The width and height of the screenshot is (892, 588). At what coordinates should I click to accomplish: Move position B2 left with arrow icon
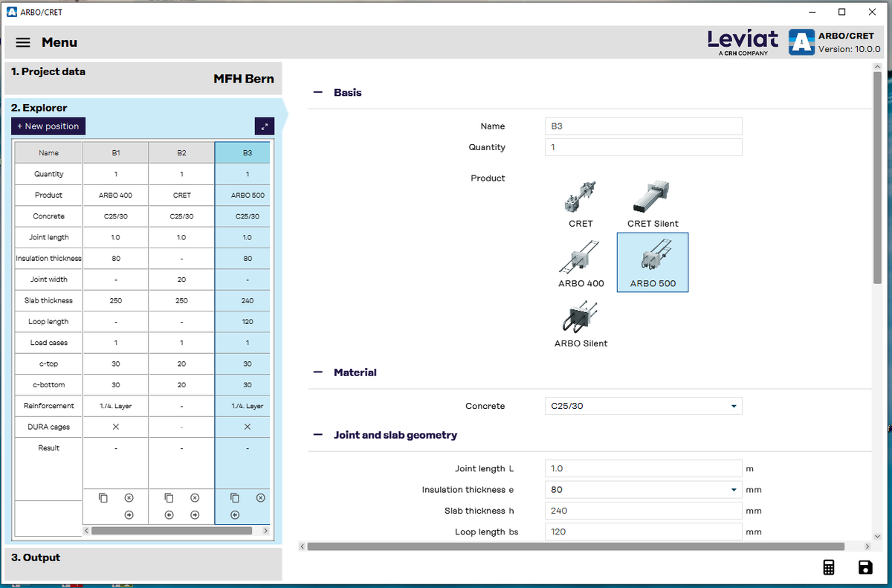(x=169, y=514)
